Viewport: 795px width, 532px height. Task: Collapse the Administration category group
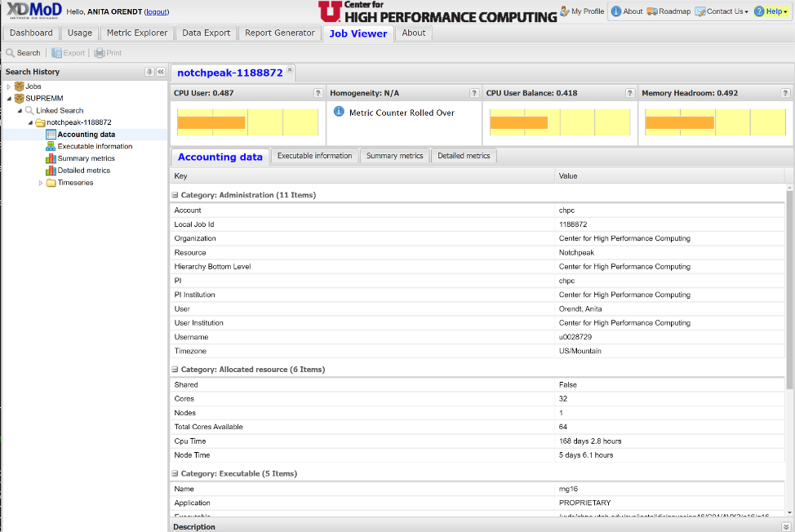(175, 195)
